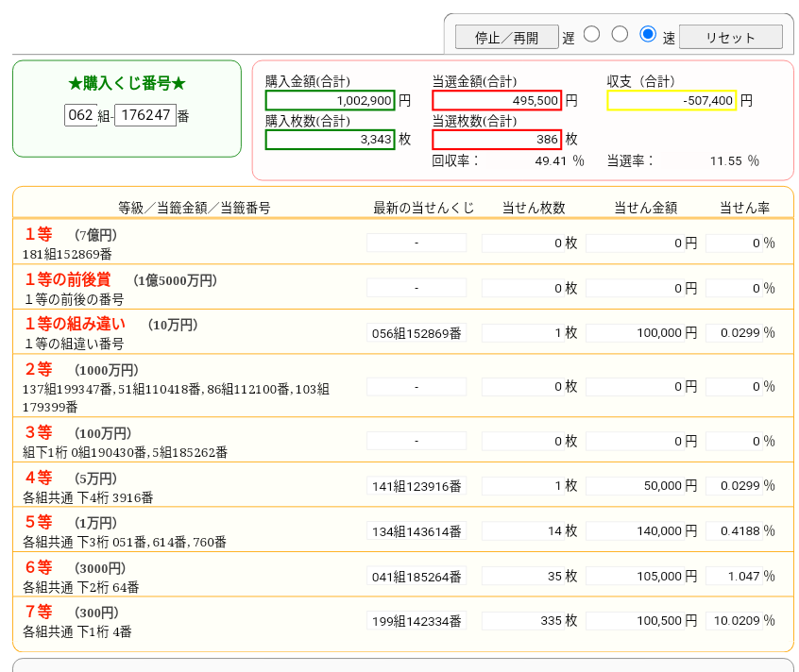Select the slowest speed radio button next to 遅

tap(591, 34)
